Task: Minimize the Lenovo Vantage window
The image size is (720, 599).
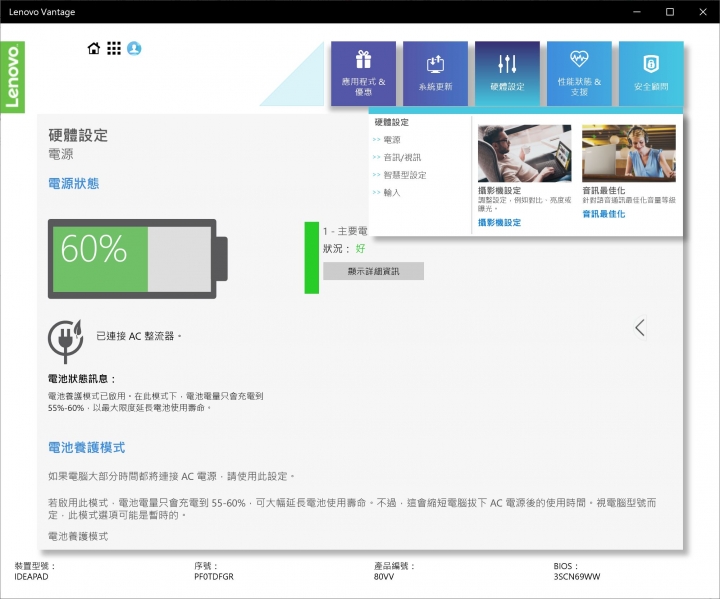Action: 636,12
